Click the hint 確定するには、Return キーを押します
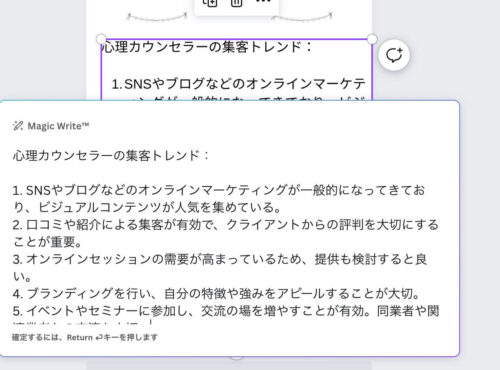Viewport: 500px width, 370px height. [85, 337]
